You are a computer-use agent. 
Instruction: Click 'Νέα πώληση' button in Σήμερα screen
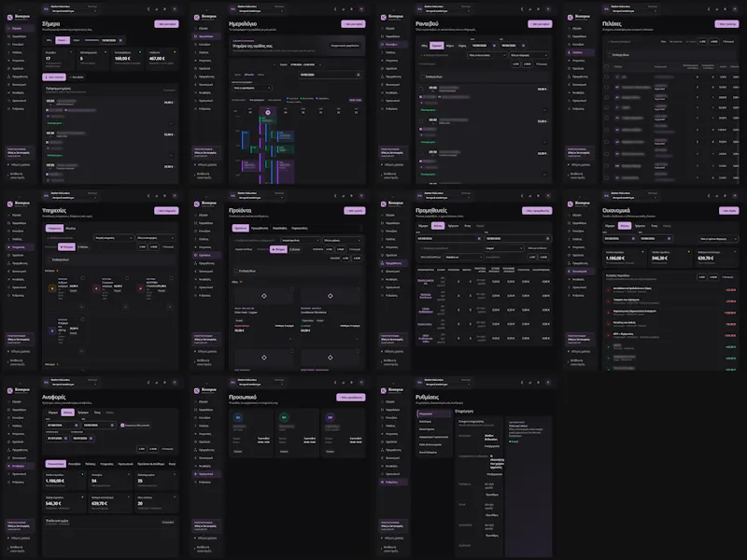point(54,77)
